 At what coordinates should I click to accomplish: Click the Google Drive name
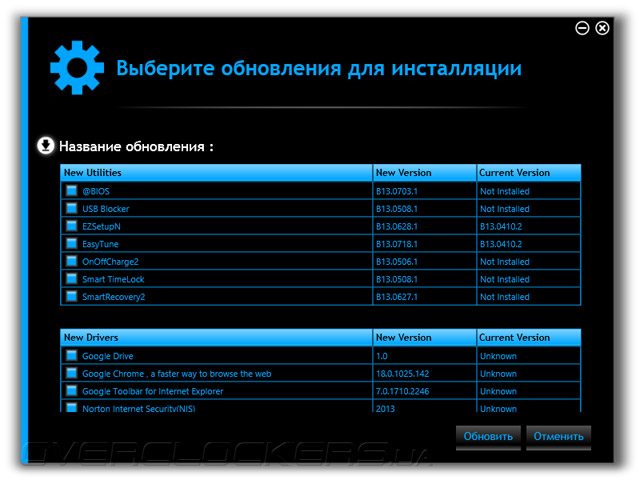click(x=108, y=356)
